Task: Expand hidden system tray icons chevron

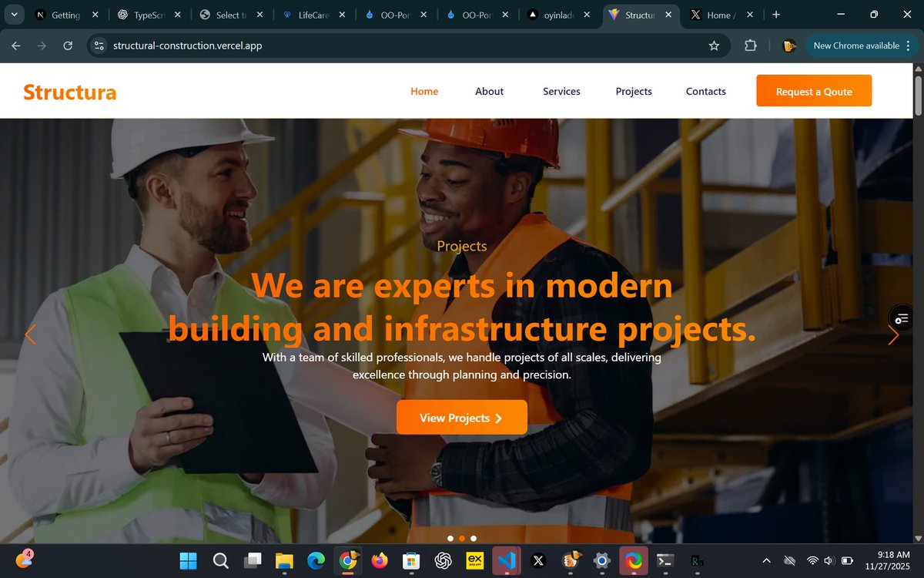Action: pos(766,560)
